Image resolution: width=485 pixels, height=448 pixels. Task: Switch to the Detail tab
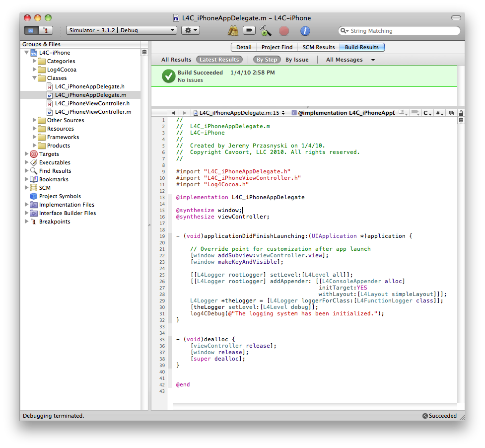(x=244, y=47)
